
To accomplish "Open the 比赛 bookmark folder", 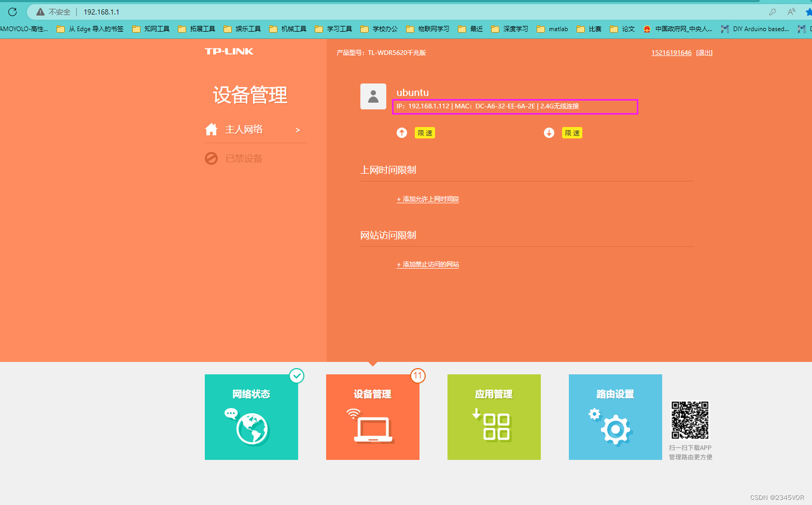I will tap(589, 29).
